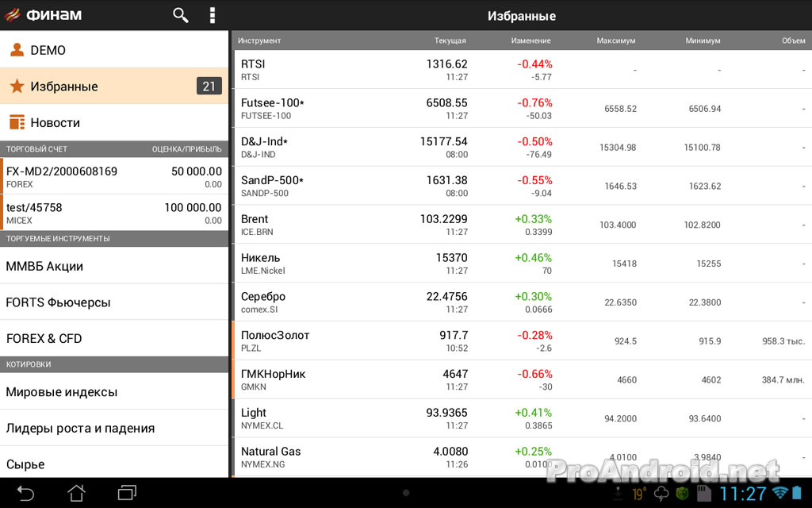812x508 pixels.
Task: Tap the star icon beside Избранные
Action: coord(17,86)
